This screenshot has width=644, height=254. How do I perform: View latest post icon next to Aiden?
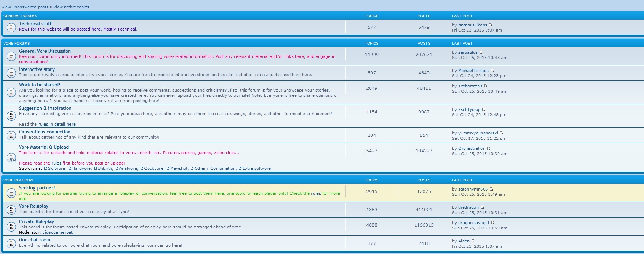[473, 241]
